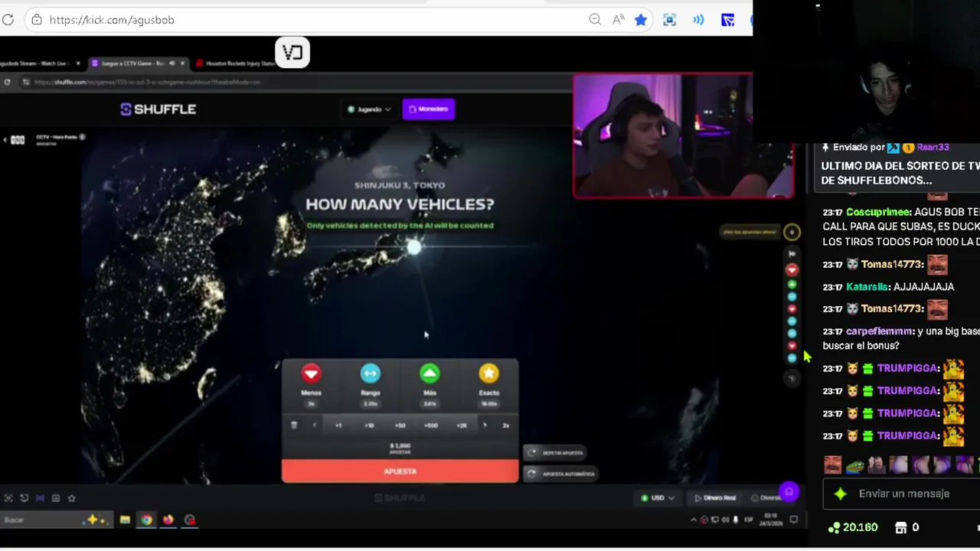Mute audio on the CCTV Game tab
Image resolution: width=980 pixels, height=551 pixels.
click(x=171, y=64)
